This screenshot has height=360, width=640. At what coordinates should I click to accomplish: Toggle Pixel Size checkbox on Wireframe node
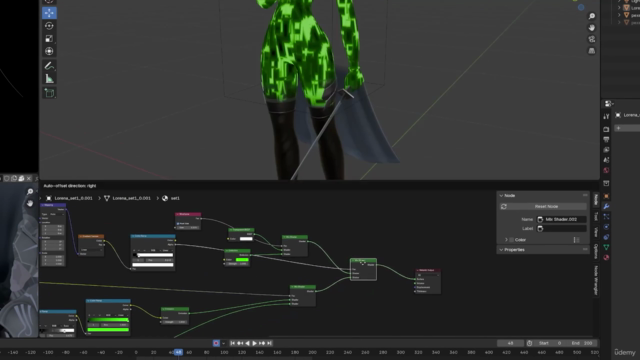pos(178,223)
